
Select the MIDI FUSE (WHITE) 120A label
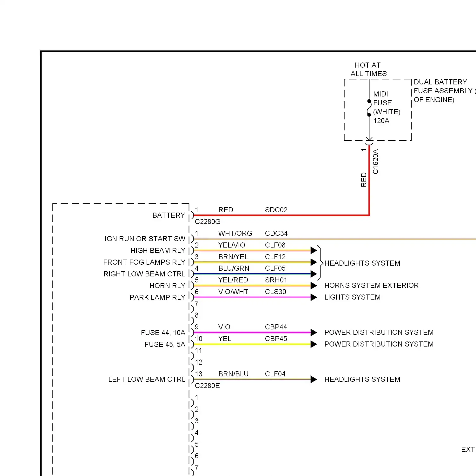coord(387,107)
